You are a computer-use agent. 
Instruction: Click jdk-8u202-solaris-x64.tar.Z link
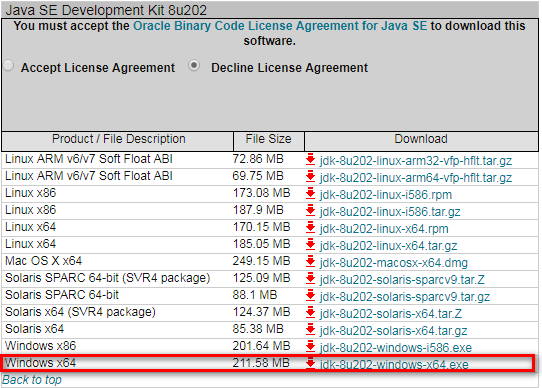coord(391,314)
